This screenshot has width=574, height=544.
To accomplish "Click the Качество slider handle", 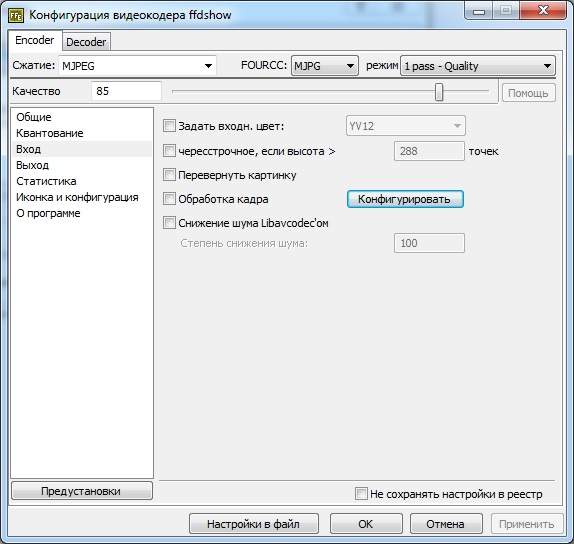I will pos(439,92).
